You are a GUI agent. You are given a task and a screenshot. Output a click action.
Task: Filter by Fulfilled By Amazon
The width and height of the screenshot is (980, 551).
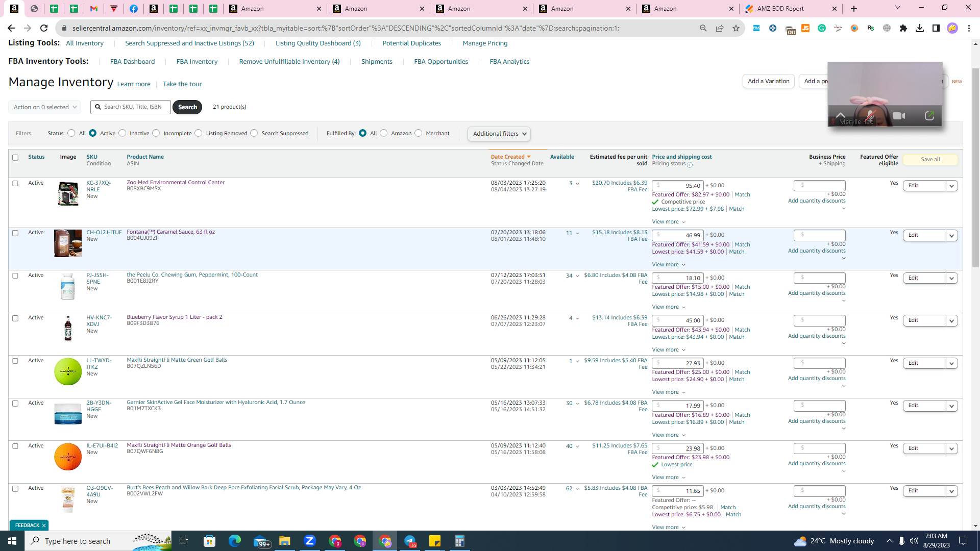click(x=384, y=133)
